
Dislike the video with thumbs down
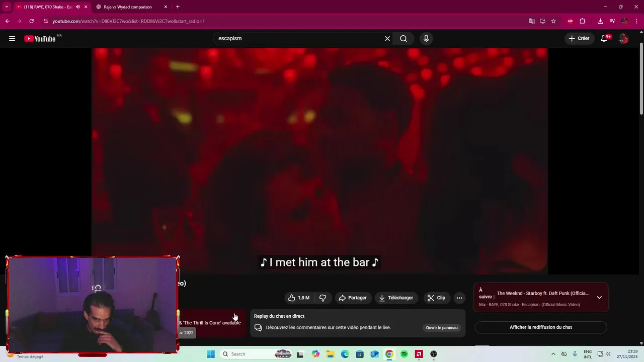pos(323,298)
